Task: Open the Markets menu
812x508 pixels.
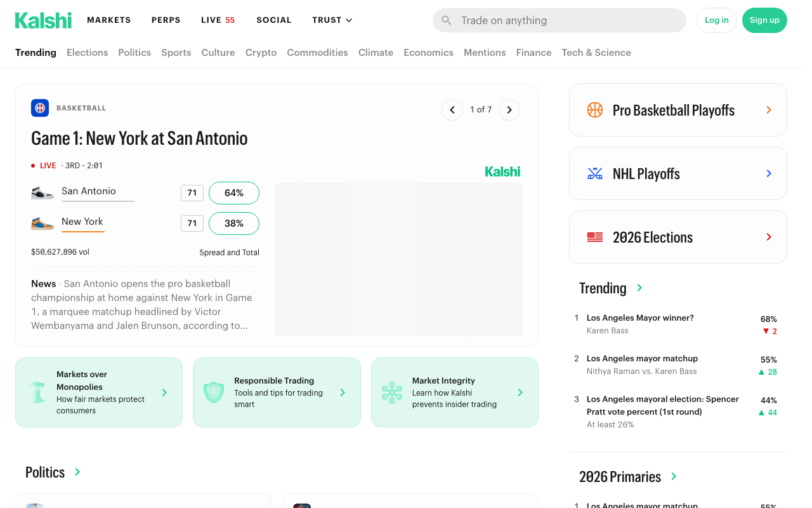Action: point(109,20)
